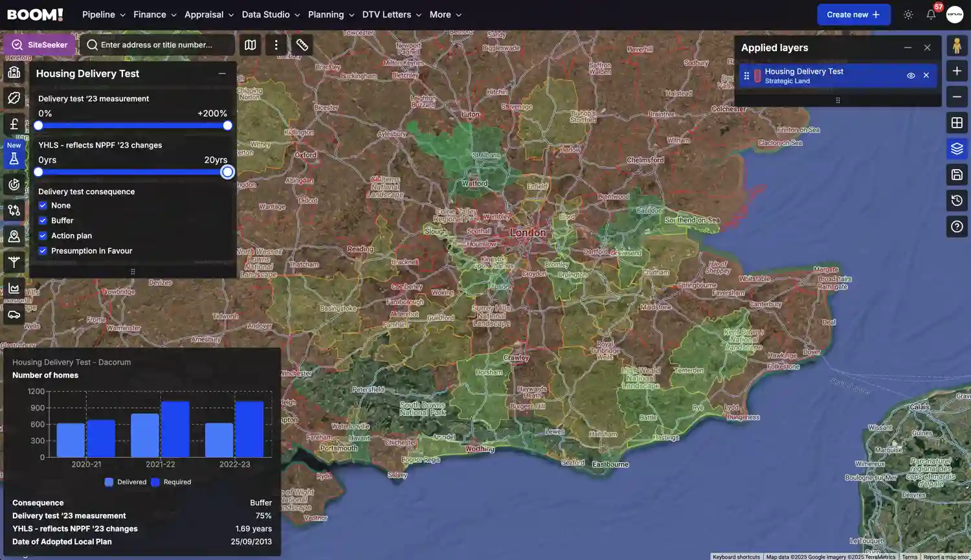Minimize the Applied layers panel
Image resolution: width=971 pixels, height=560 pixels.
point(908,48)
